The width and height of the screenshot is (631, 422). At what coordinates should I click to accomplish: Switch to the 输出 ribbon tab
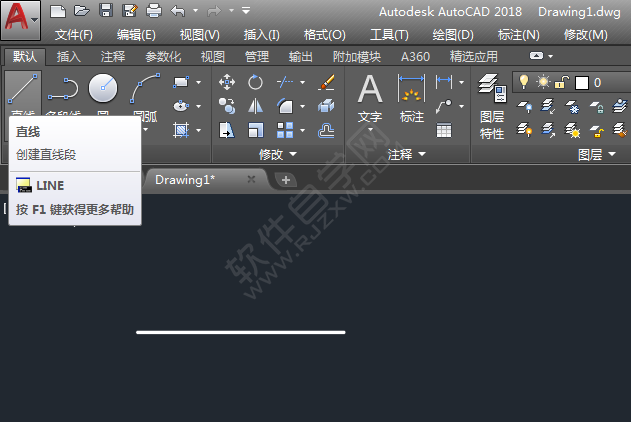301,57
